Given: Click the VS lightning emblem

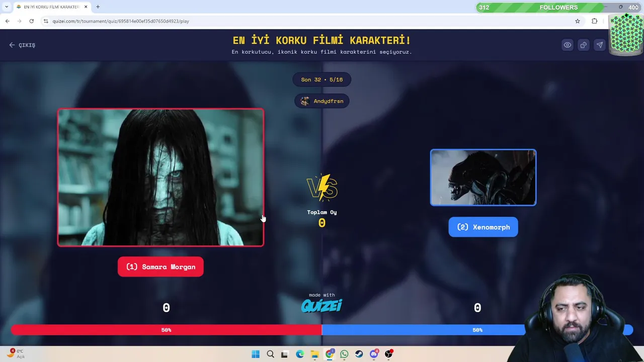Looking at the screenshot, I should (322, 187).
